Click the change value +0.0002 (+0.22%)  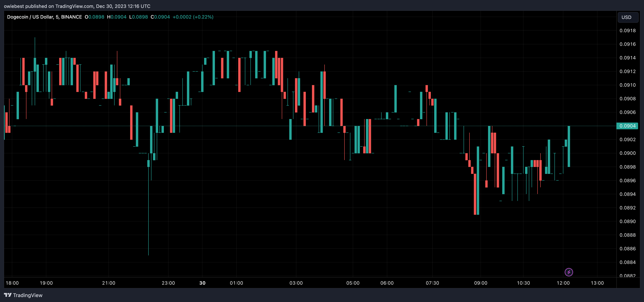[193, 17]
